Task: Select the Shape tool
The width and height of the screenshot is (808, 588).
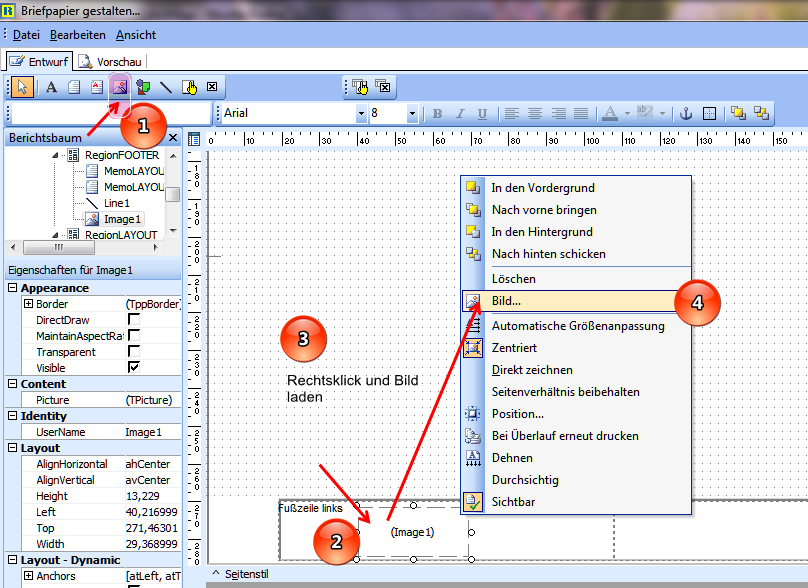Action: pyautogui.click(x=143, y=87)
